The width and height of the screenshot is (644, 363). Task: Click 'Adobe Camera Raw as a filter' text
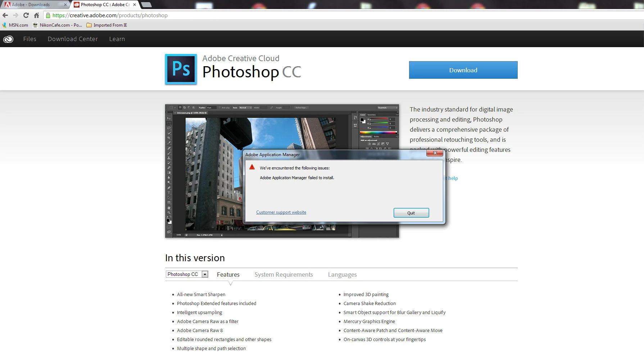click(x=208, y=321)
